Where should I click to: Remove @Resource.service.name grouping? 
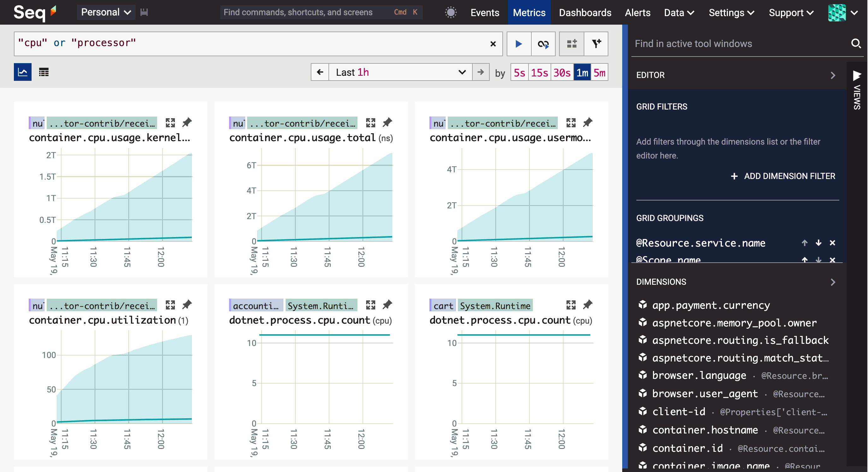[832, 243]
